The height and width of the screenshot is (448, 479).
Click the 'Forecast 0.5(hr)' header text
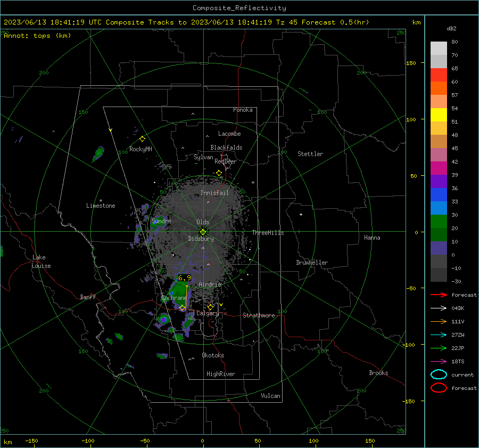335,22
